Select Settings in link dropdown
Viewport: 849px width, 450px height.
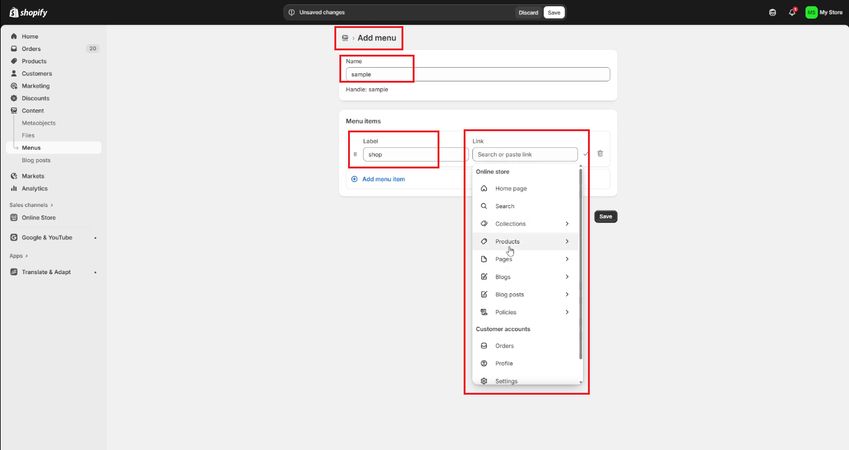click(x=525, y=381)
